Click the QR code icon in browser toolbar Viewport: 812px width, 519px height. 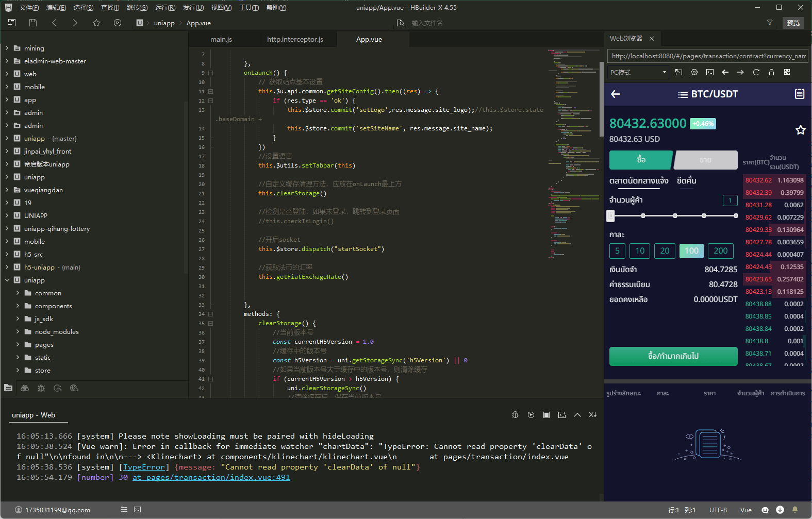click(x=787, y=72)
